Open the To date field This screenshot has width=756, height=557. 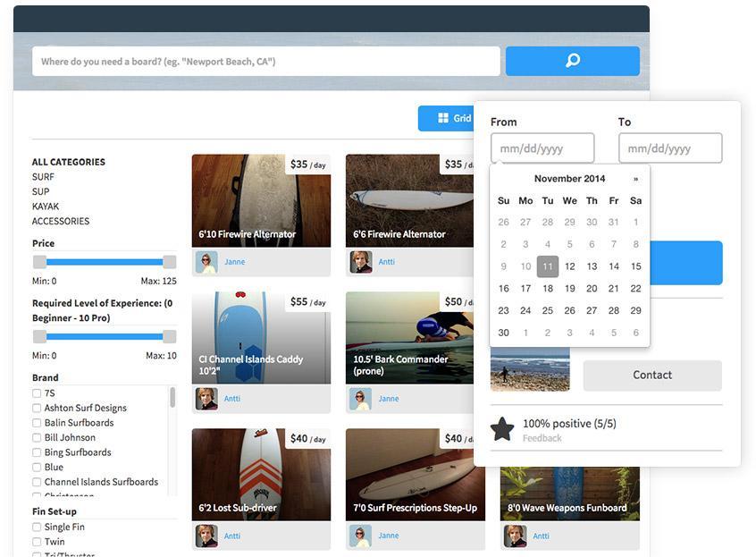pos(670,148)
